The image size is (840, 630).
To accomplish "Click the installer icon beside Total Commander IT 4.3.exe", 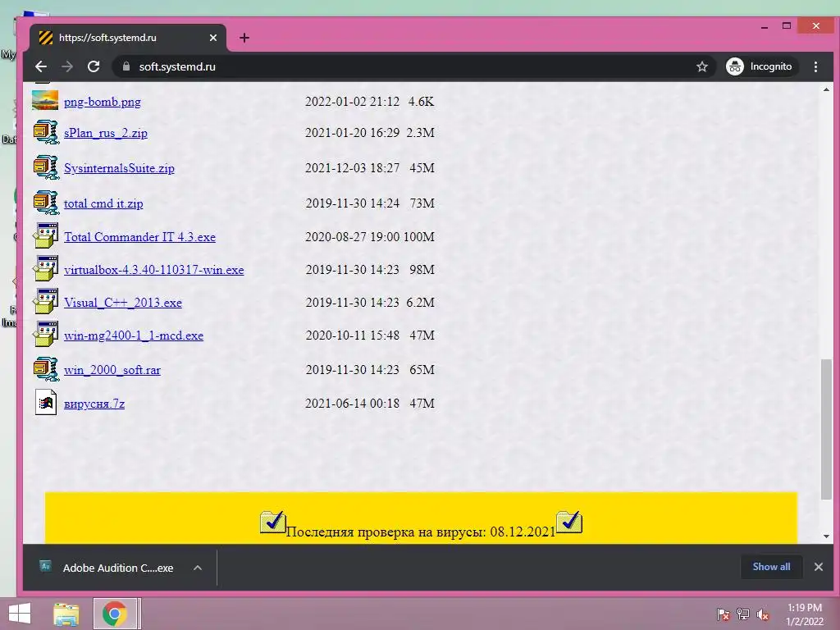I will tap(46, 236).
